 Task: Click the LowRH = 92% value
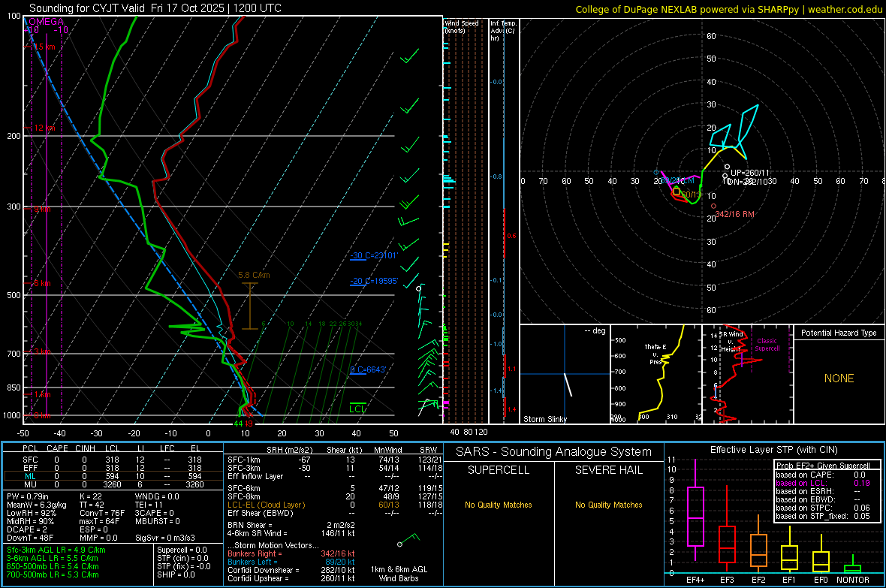point(32,513)
